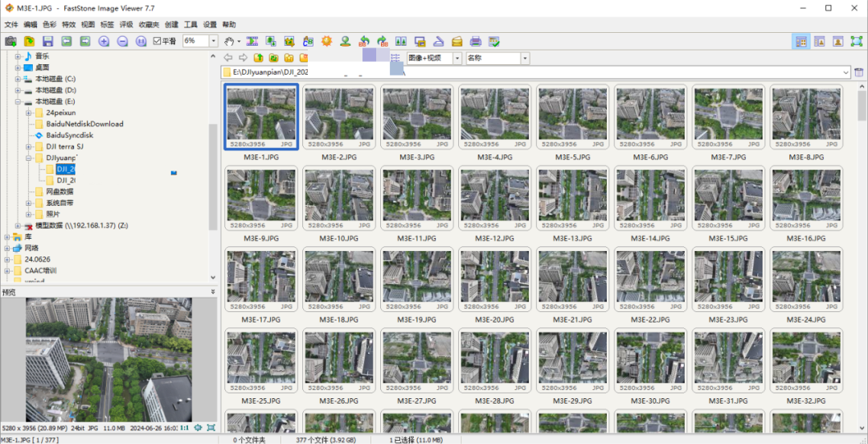Image resolution: width=868 pixels, height=444 pixels.
Task: Click the 1:1 icon under preview
Action: point(184,428)
